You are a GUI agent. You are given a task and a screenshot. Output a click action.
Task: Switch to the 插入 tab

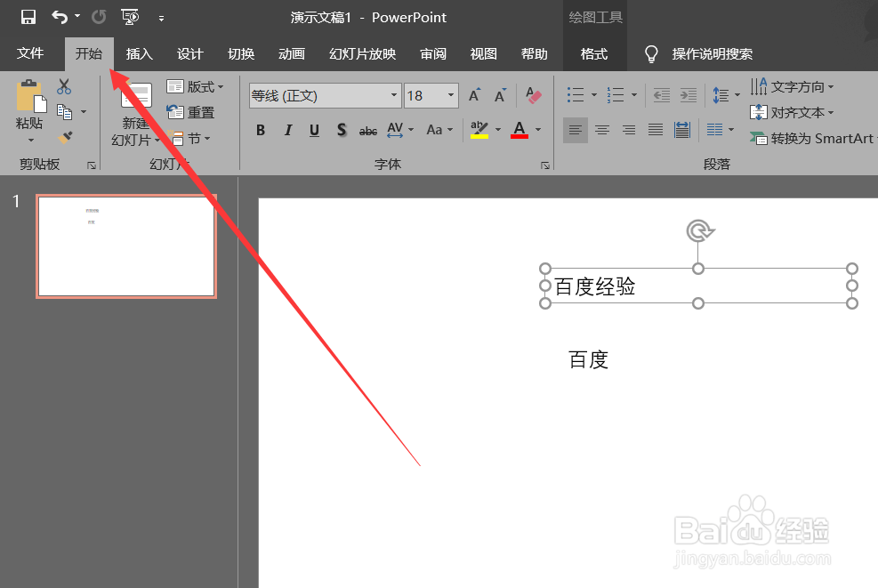point(140,53)
